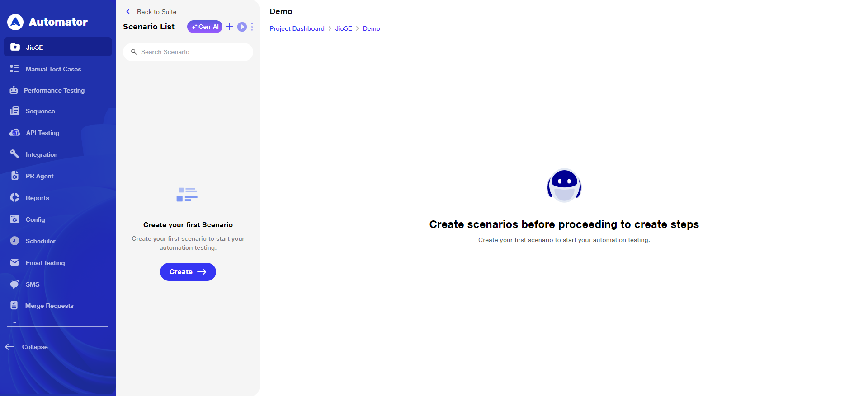Open Performance Testing section
Screen dimensions: 868x396
[x=54, y=90]
